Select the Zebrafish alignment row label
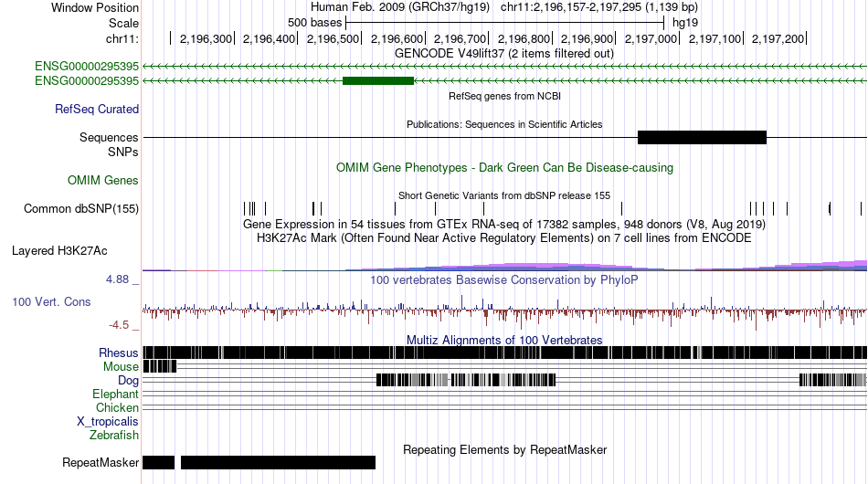Image resolution: width=868 pixels, height=484 pixels. coord(114,436)
